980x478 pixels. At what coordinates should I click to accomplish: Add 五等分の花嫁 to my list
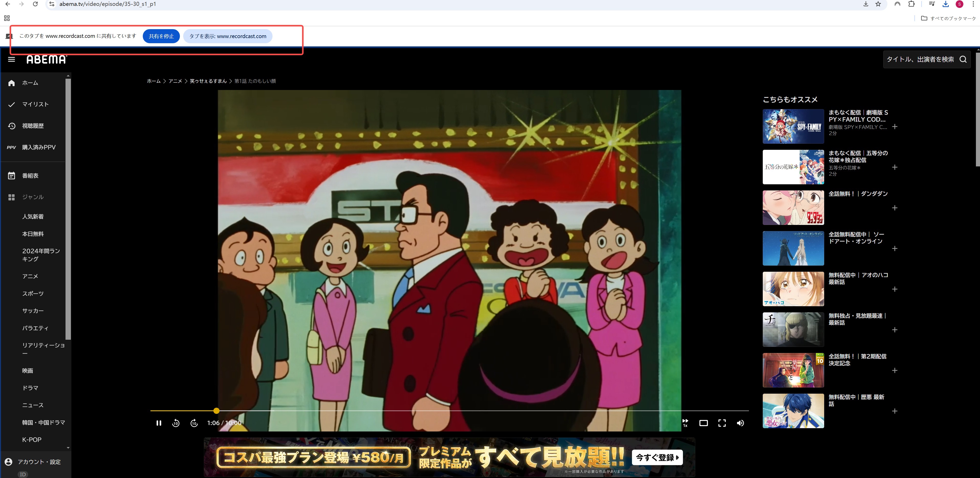coord(895,167)
